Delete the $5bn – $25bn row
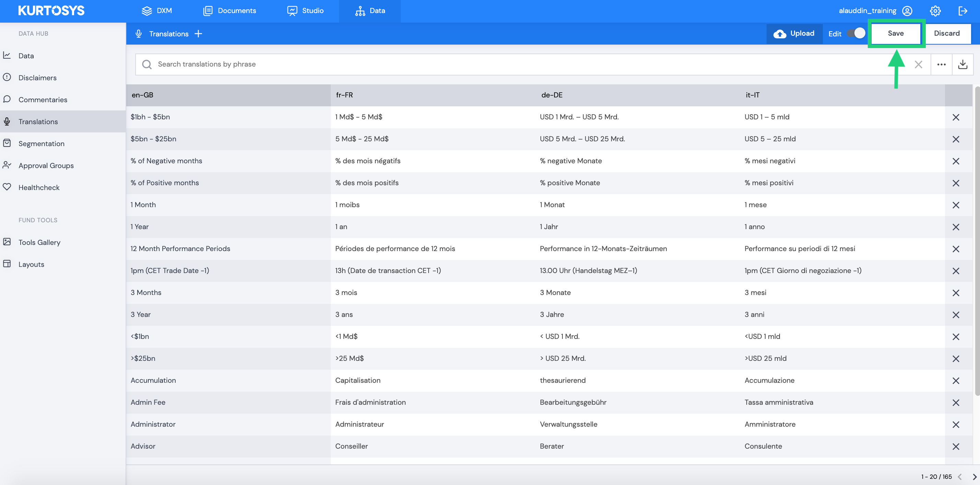 [956, 139]
